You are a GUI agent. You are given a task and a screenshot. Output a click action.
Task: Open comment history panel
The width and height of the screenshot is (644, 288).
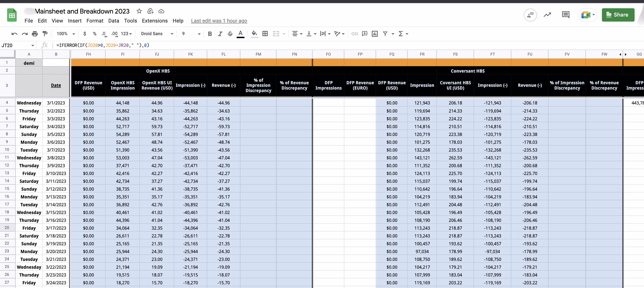[x=566, y=15]
